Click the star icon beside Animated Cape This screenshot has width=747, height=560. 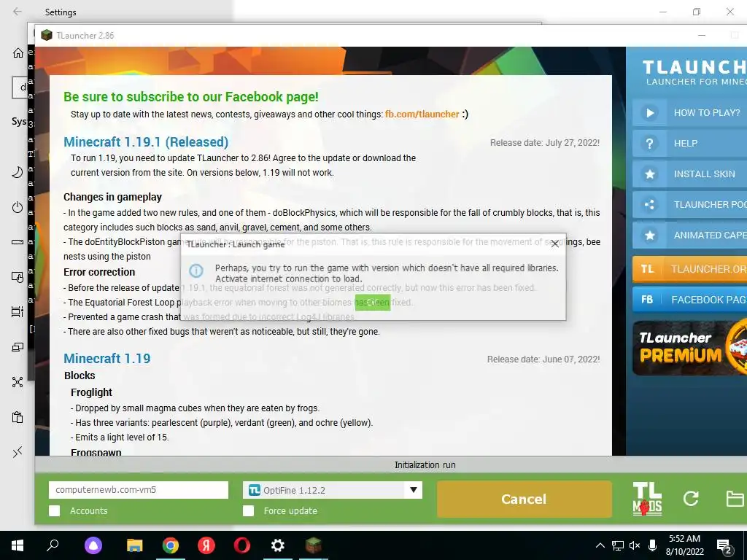[x=649, y=236]
